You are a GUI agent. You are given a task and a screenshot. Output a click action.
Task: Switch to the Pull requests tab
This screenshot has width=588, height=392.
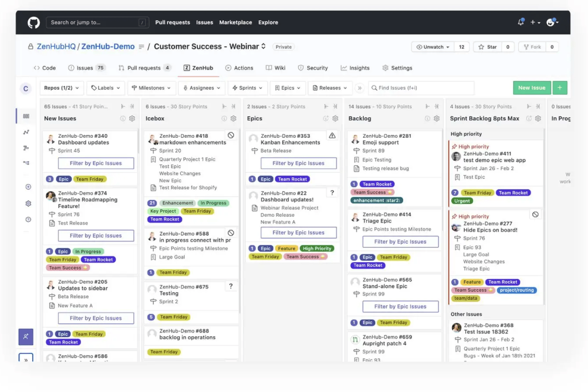tap(145, 68)
